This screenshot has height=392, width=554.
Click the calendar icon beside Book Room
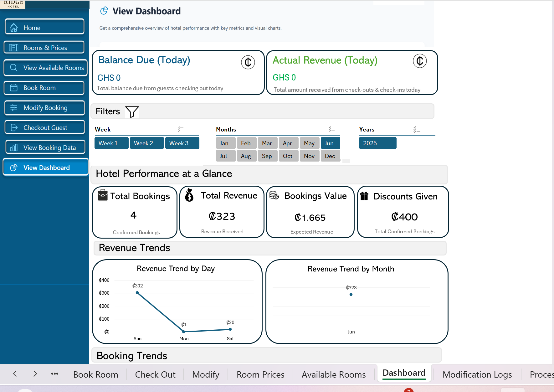tap(14, 88)
